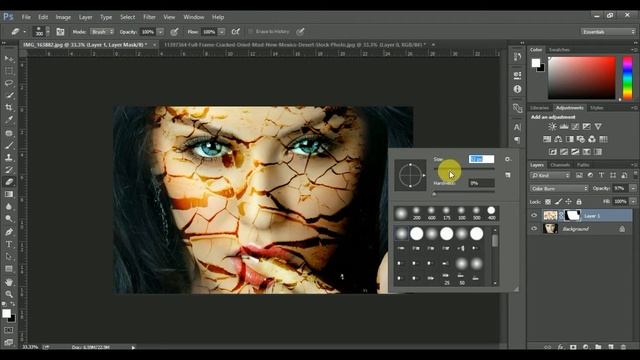Open the File menu
Image resolution: width=640 pixels, height=360 pixels.
pos(26,17)
